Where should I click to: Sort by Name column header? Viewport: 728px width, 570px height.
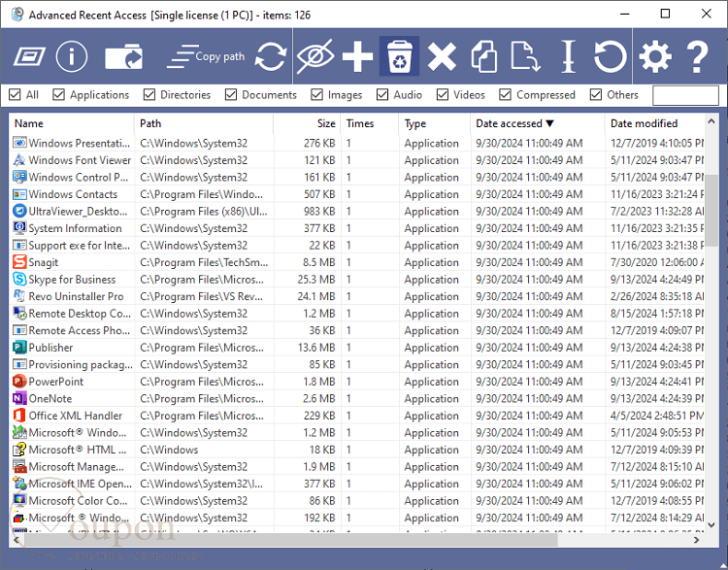72,123
